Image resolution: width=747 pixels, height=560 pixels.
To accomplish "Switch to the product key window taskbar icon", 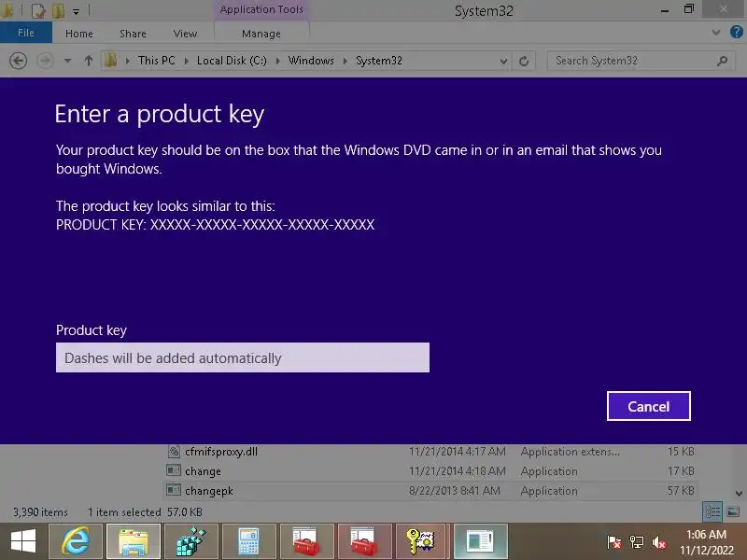I will [480, 541].
